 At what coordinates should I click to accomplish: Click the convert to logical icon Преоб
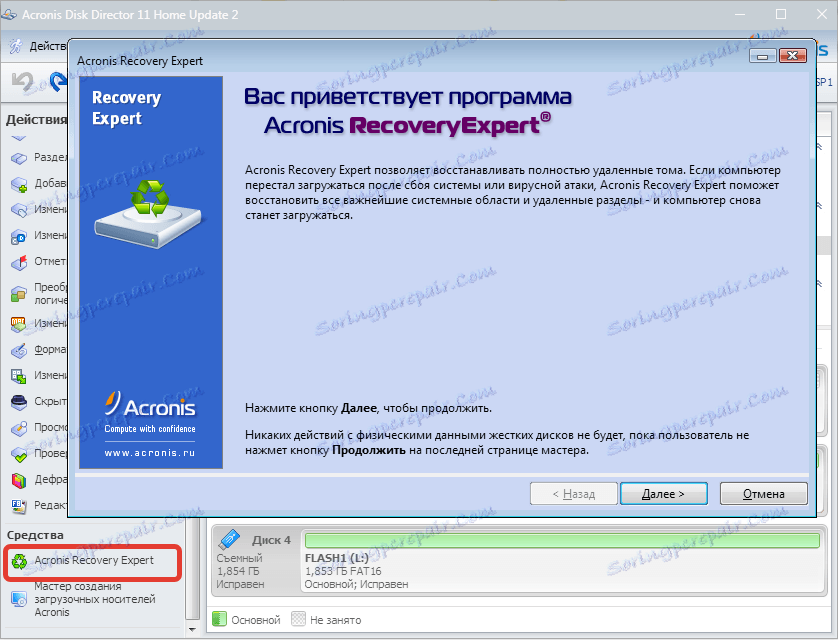[x=19, y=293]
